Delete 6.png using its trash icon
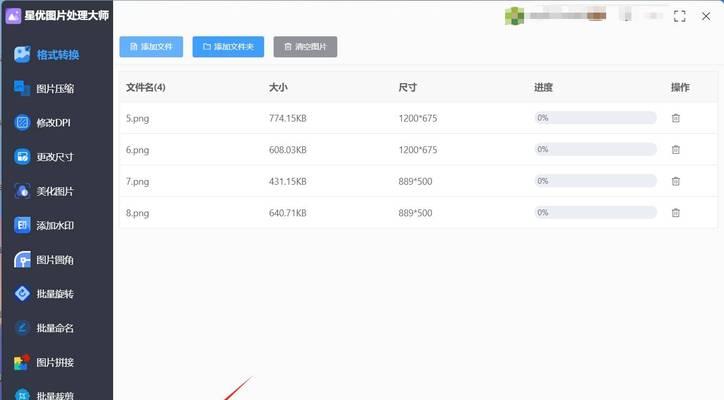The image size is (724, 400). [676, 150]
